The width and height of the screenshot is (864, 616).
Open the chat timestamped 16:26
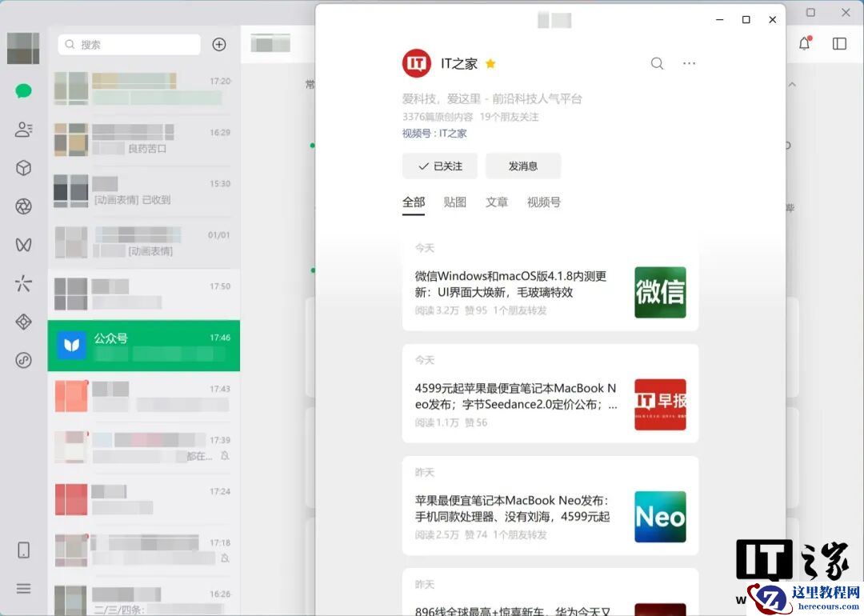click(144, 598)
